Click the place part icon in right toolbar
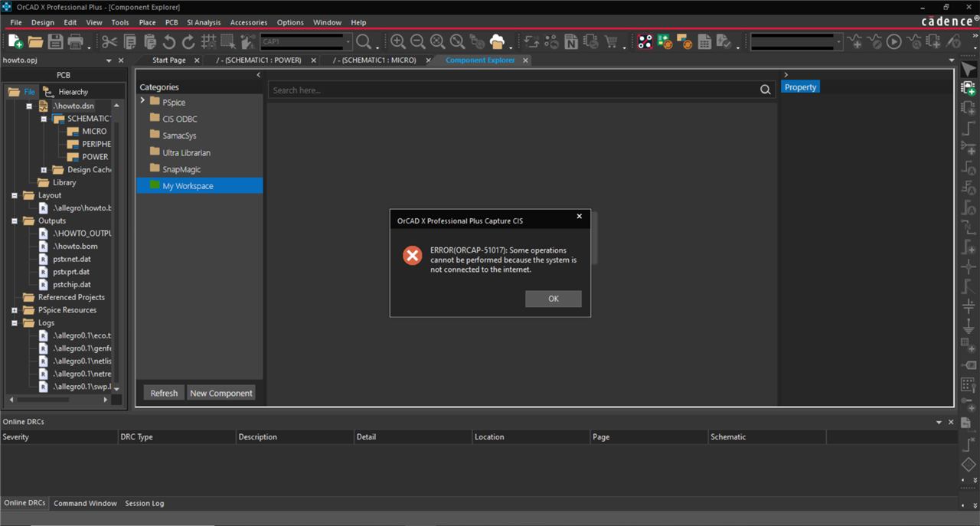980x526 pixels. click(969, 88)
